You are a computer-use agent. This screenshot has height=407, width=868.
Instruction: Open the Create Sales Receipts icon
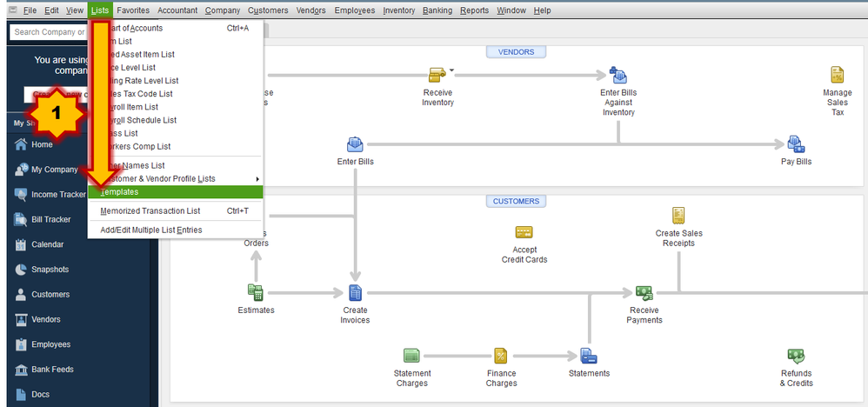678,216
